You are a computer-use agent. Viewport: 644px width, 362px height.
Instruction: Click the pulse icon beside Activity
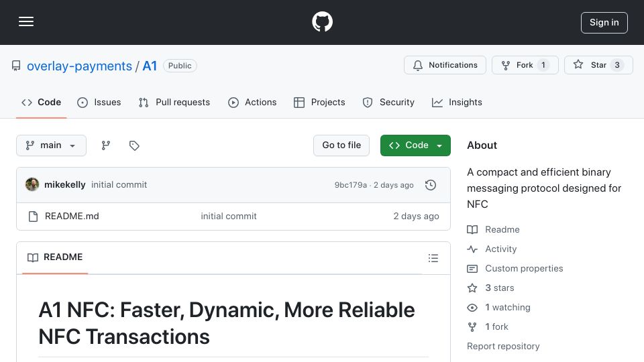(472, 249)
